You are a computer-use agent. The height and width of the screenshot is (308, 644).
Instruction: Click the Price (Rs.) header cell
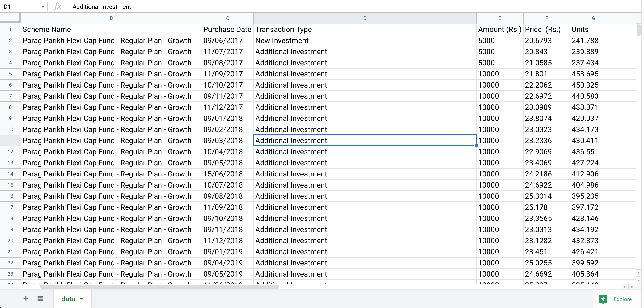[x=546, y=29]
